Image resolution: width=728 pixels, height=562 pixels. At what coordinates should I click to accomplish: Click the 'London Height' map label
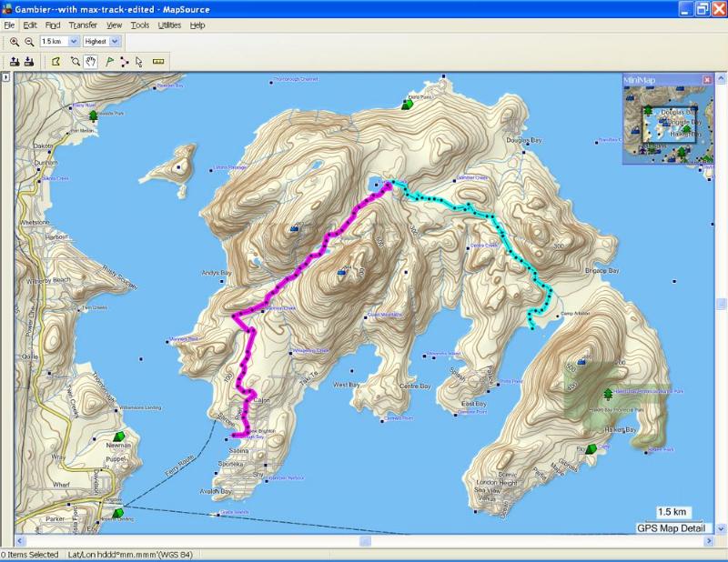(496, 483)
